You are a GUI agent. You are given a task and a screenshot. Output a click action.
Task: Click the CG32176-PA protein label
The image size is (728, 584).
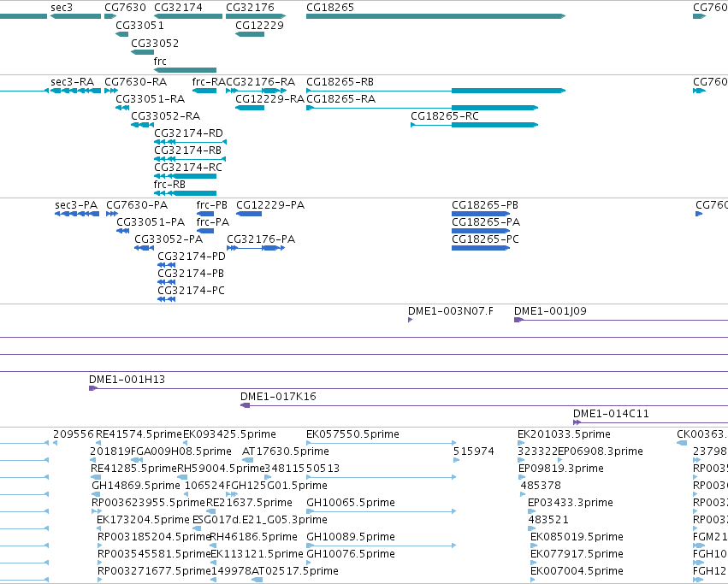[x=261, y=239]
